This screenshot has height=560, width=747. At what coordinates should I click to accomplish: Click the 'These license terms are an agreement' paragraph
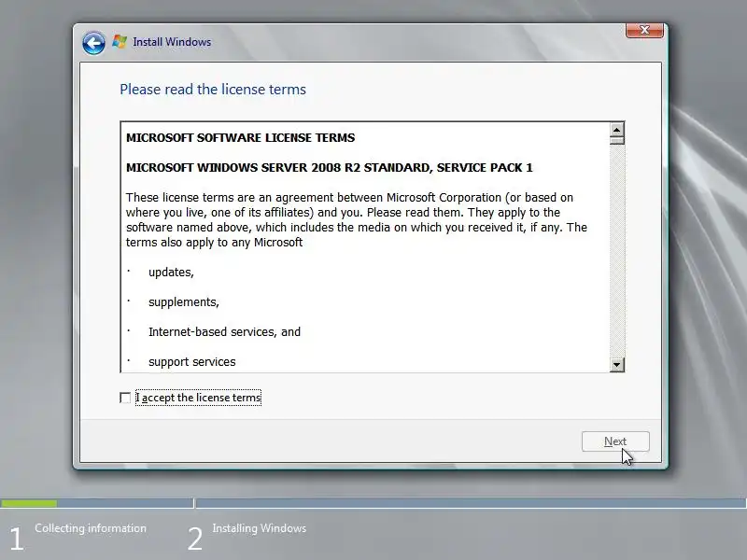tap(357, 220)
